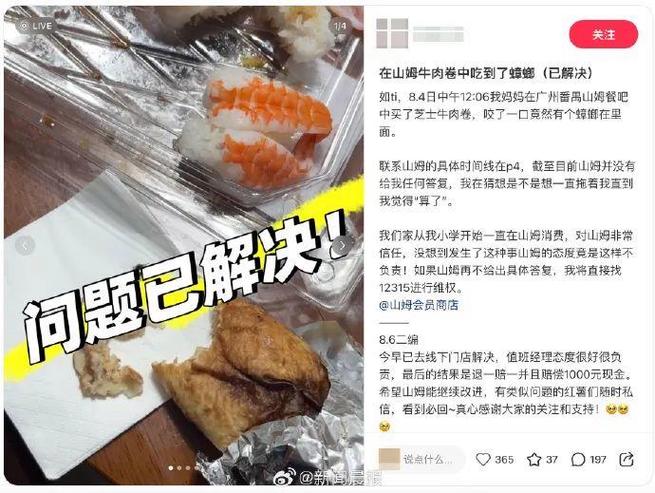This screenshot has width=655, height=493.
Task: Click the main food photo
Action: 184,246
